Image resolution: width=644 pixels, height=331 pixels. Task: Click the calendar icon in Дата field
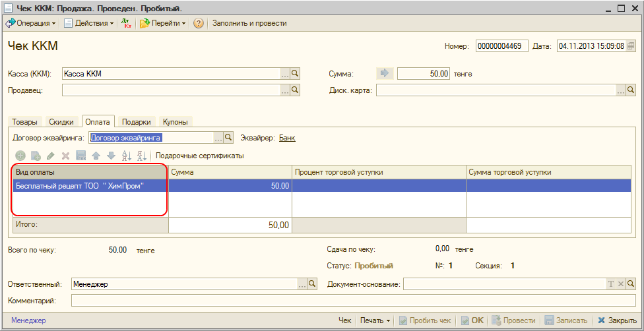(631, 46)
